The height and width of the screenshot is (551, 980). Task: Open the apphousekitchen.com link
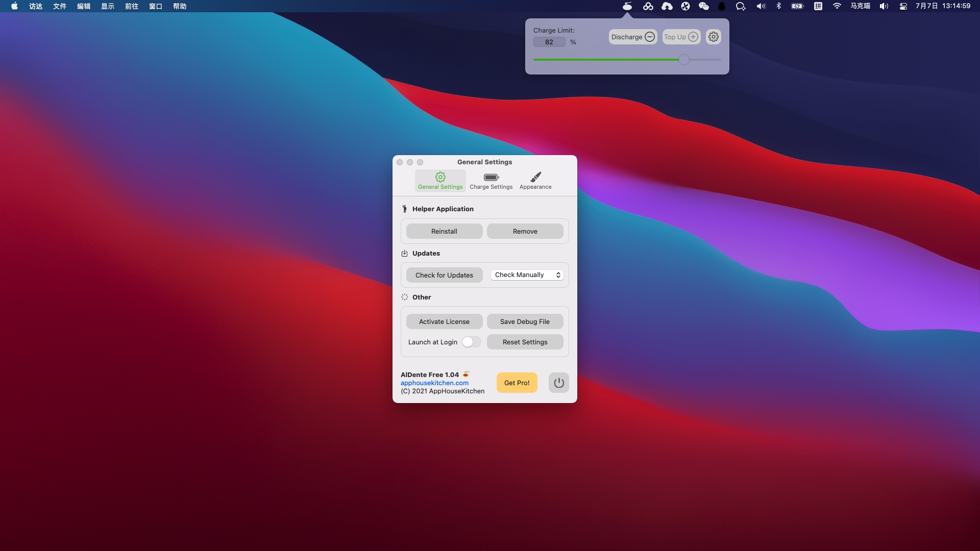pyautogui.click(x=434, y=383)
